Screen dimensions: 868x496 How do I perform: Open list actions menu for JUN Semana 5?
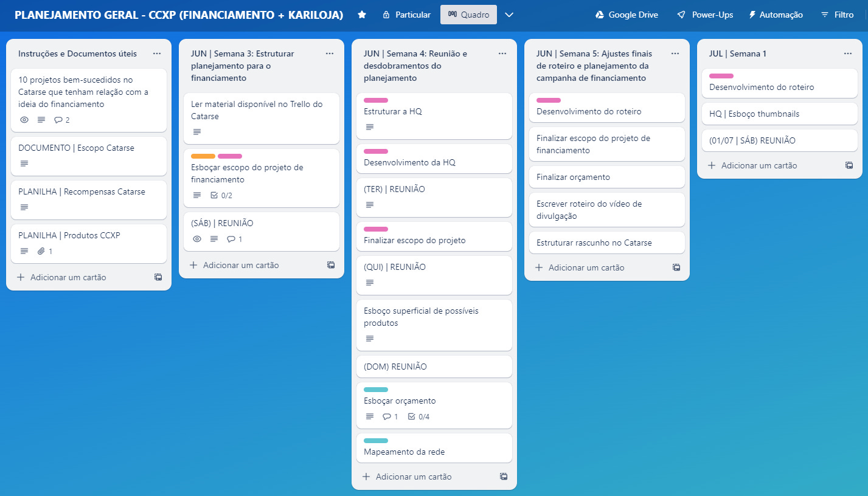pyautogui.click(x=675, y=53)
